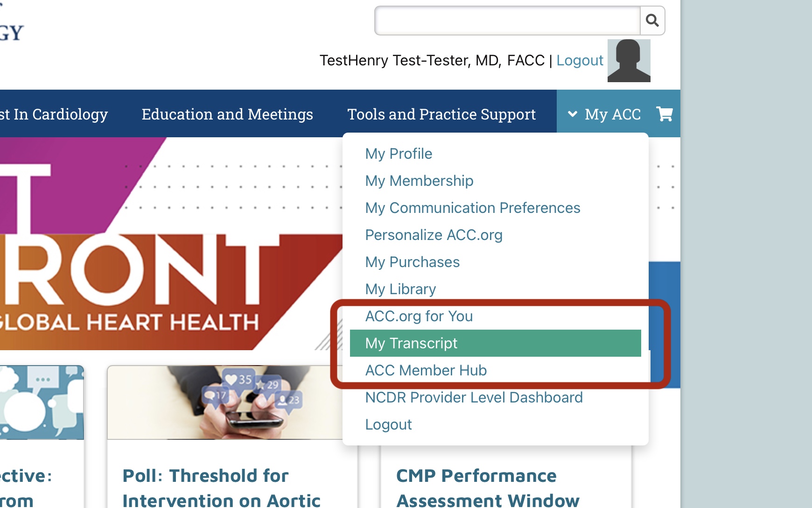Open My Transcript highlighted item
The width and height of the screenshot is (812, 508).
pos(411,343)
